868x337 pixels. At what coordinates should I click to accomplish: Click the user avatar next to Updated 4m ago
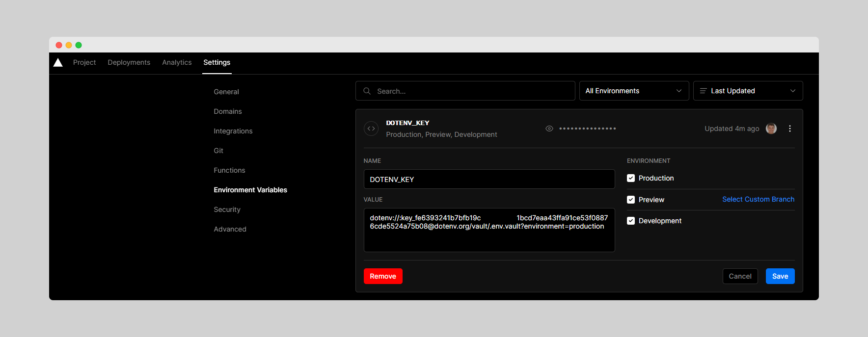(x=771, y=129)
